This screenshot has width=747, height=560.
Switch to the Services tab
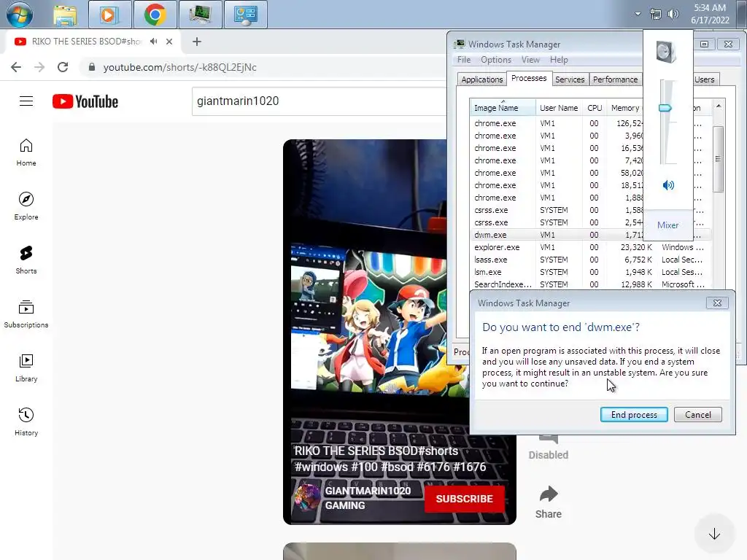pyautogui.click(x=570, y=79)
